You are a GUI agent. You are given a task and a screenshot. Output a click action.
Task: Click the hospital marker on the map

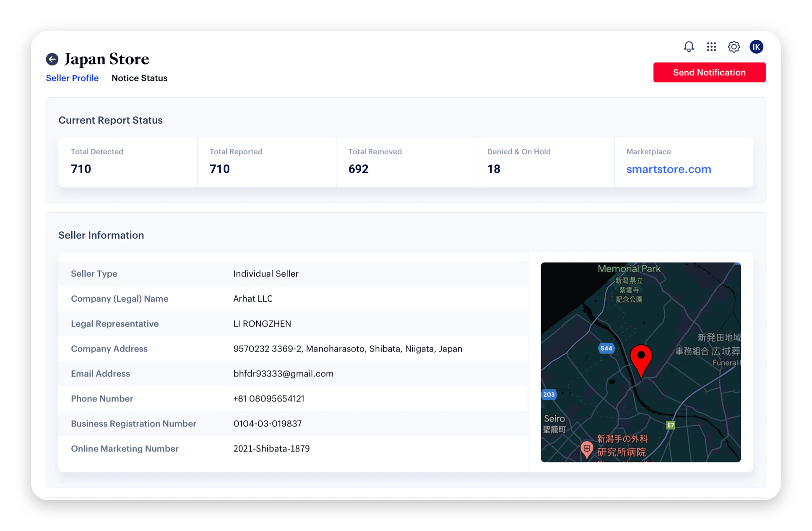[587, 448]
